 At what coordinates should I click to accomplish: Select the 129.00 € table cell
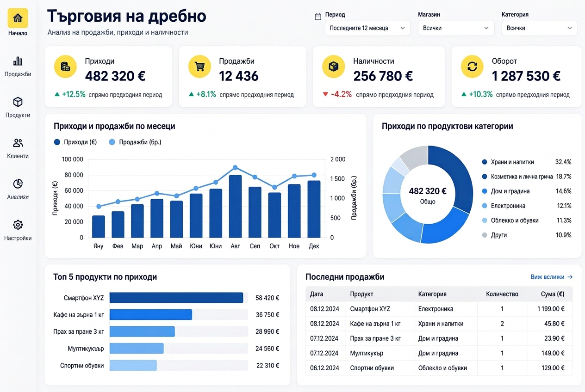click(x=553, y=368)
